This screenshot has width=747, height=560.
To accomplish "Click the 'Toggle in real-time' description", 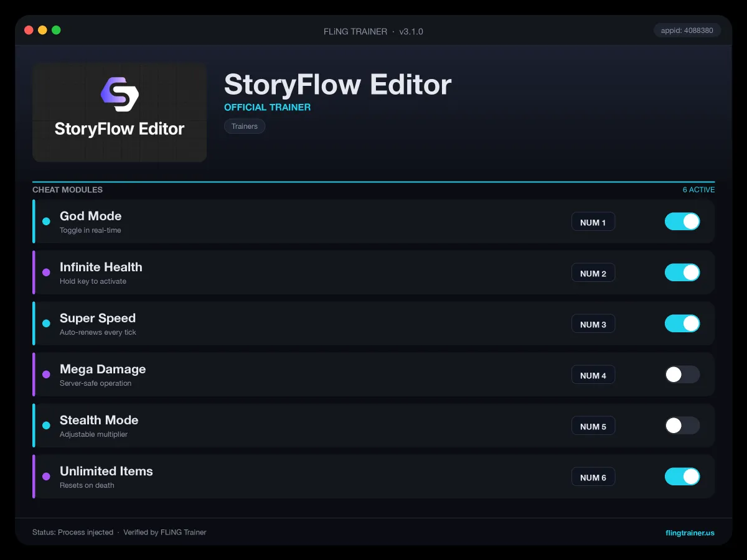I will [x=90, y=230].
